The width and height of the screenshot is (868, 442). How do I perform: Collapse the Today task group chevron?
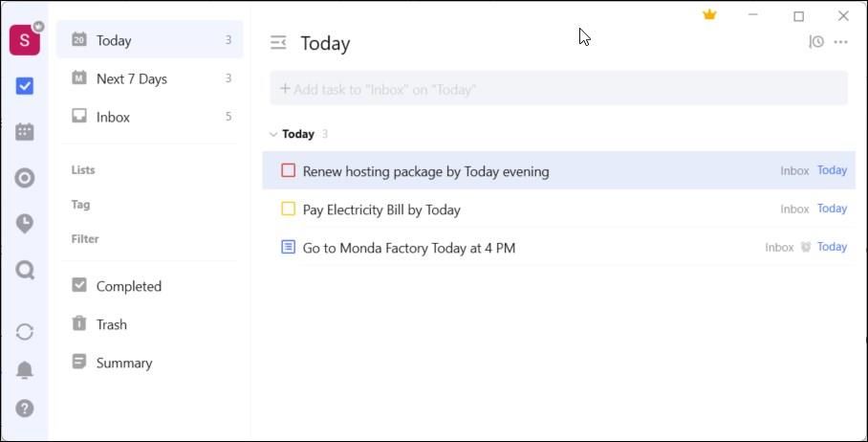pyautogui.click(x=273, y=135)
